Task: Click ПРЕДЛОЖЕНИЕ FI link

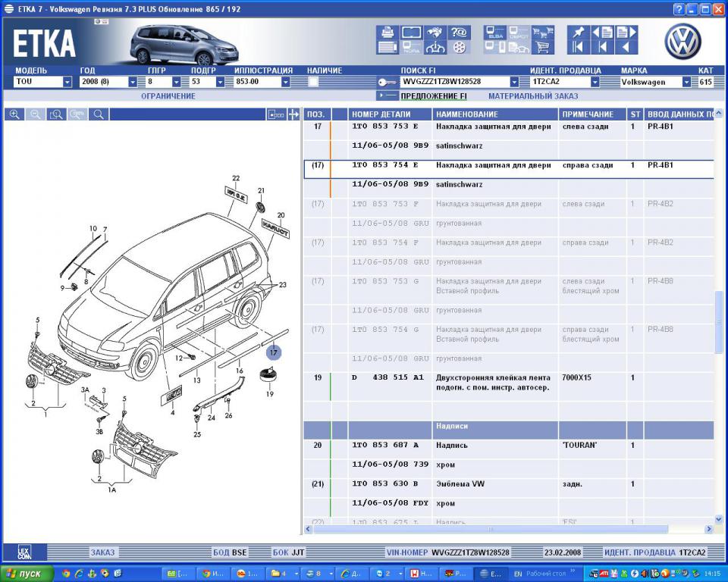Action: (x=434, y=96)
